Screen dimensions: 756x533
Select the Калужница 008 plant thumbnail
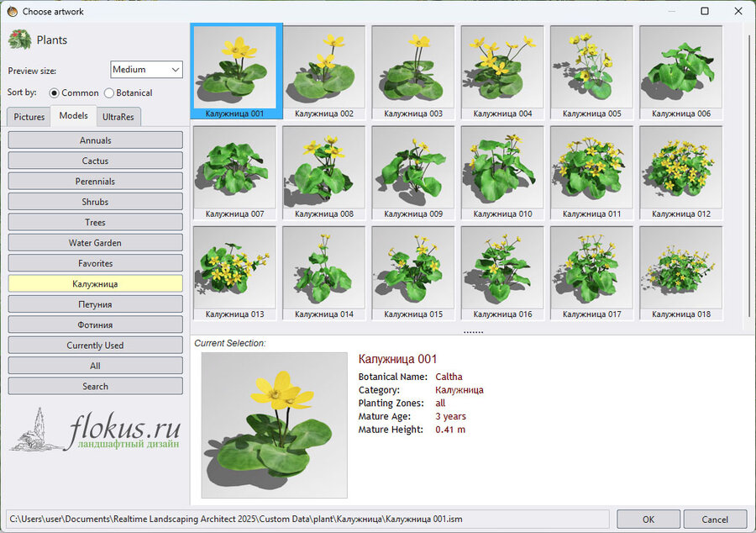324,172
